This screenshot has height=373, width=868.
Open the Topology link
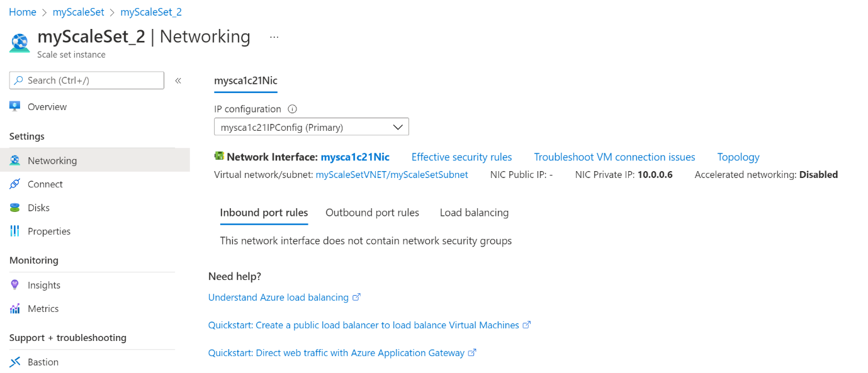(x=738, y=157)
